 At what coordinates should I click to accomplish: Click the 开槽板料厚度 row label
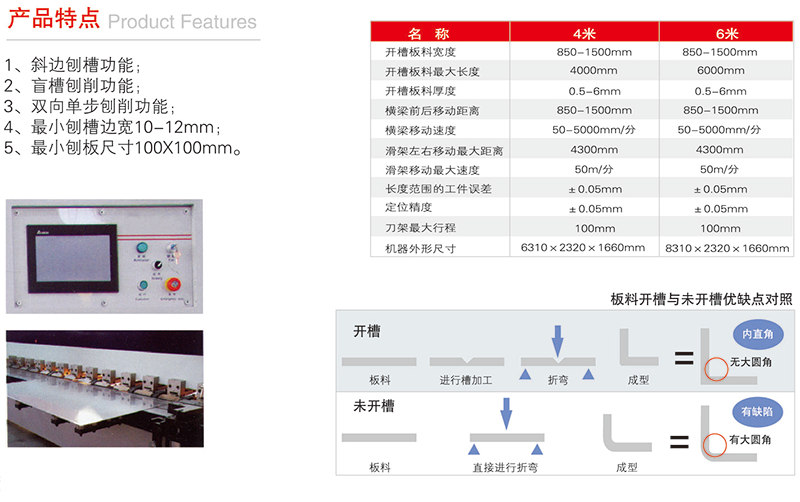pos(420,91)
